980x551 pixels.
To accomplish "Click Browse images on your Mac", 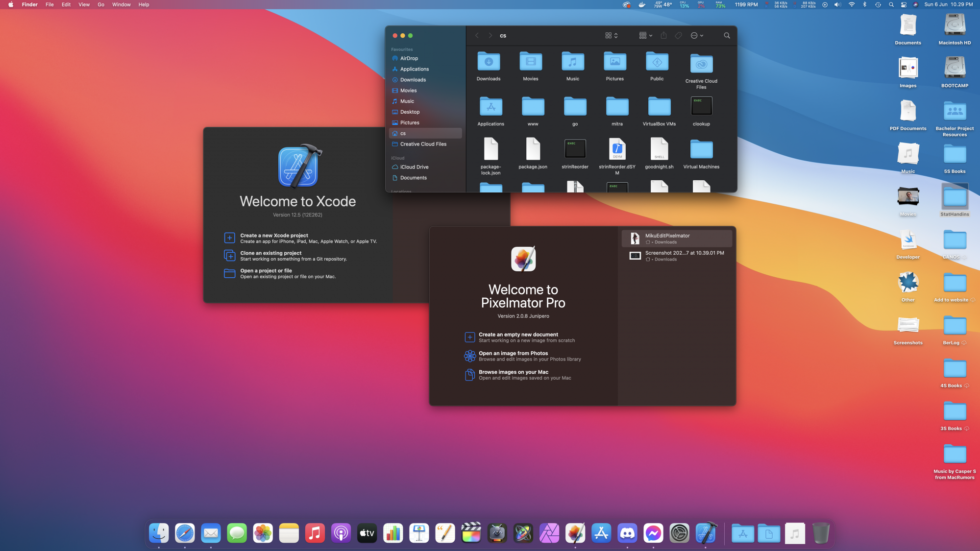I will (x=517, y=375).
